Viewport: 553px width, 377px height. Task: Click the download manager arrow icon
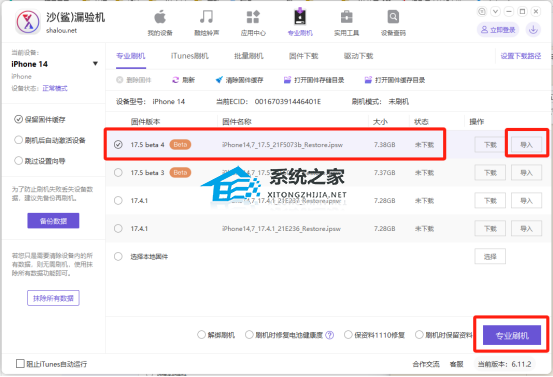pyautogui.click(x=533, y=30)
